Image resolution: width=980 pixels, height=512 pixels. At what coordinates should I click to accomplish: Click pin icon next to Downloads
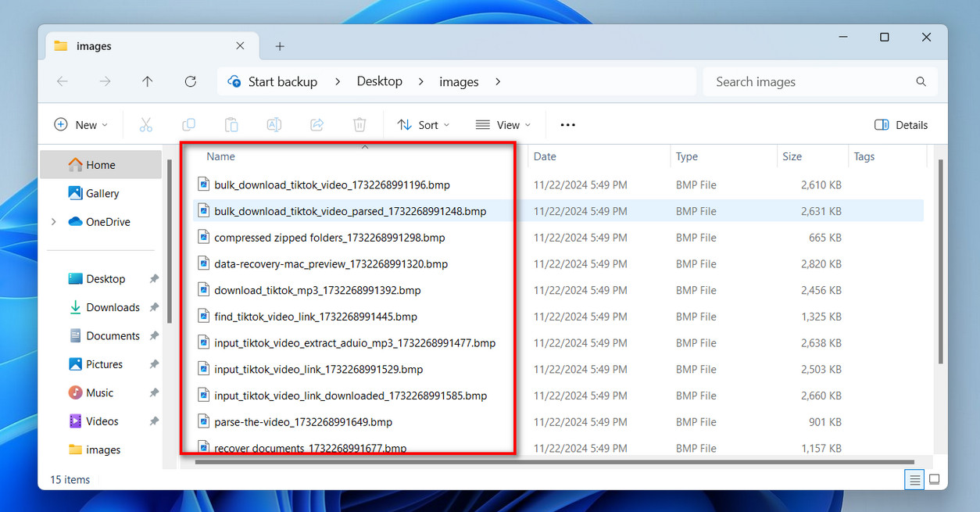(154, 307)
